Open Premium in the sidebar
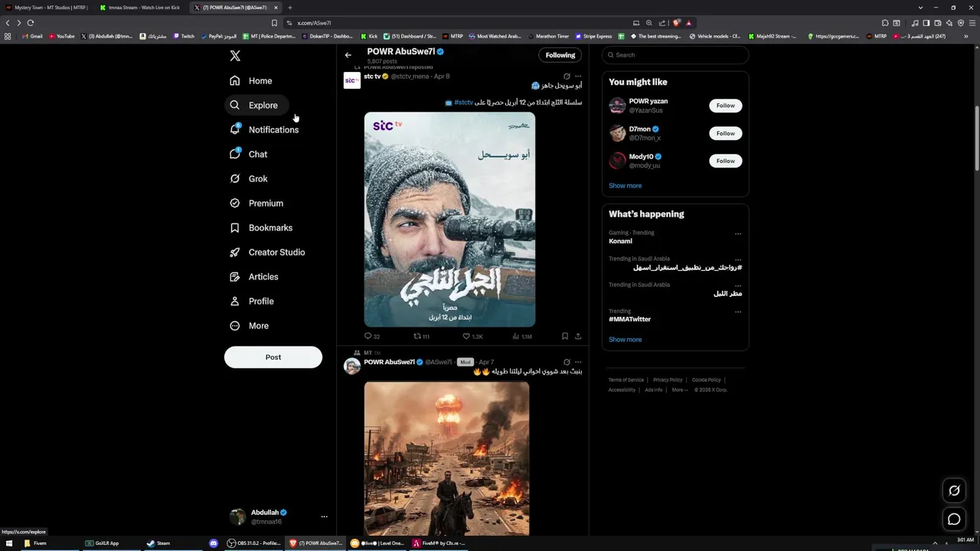This screenshot has width=980, height=551. tap(256, 203)
